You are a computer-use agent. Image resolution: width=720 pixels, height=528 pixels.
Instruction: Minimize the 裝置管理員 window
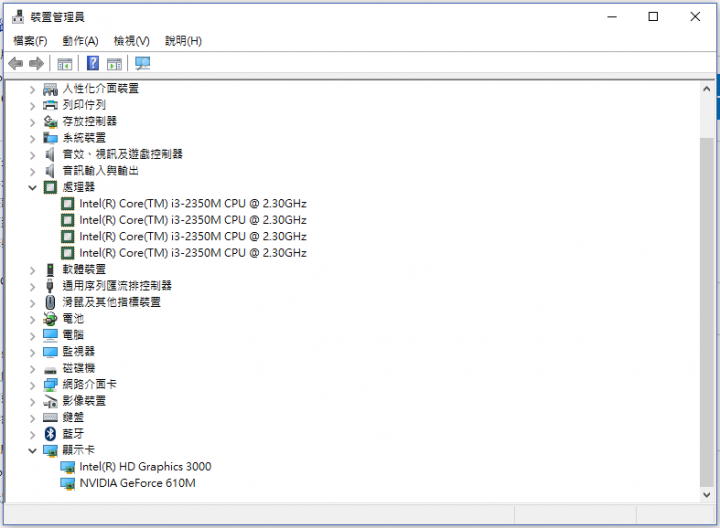pos(612,17)
